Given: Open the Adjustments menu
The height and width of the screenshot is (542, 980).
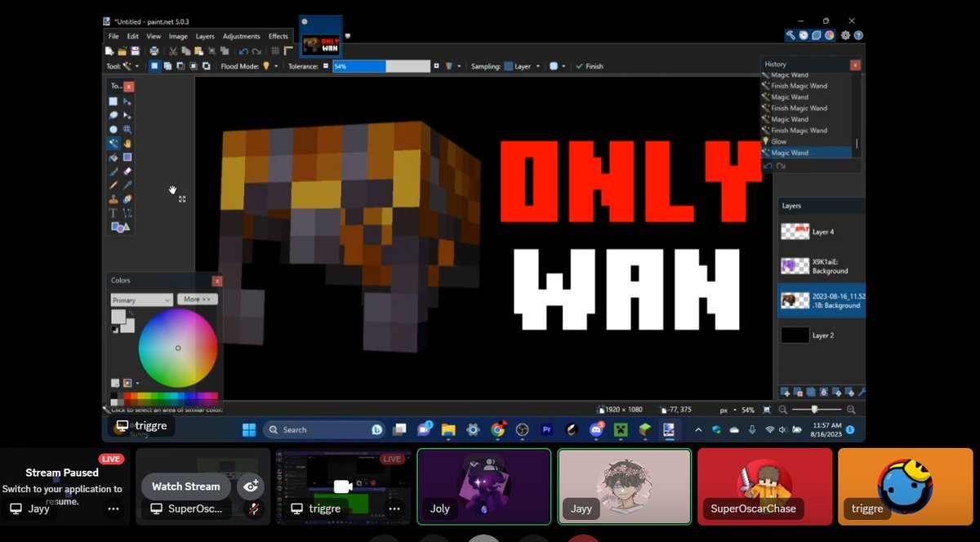Looking at the screenshot, I should tap(242, 36).
